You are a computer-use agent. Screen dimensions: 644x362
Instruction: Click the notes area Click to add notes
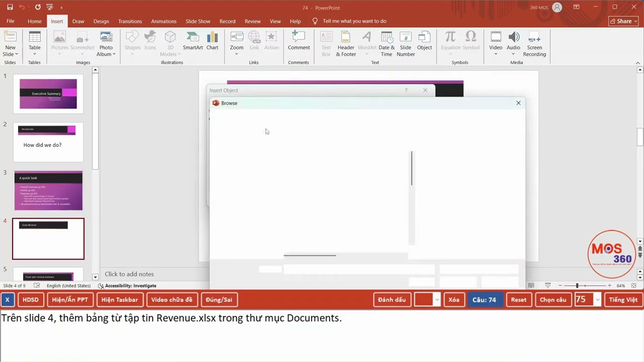click(x=129, y=274)
